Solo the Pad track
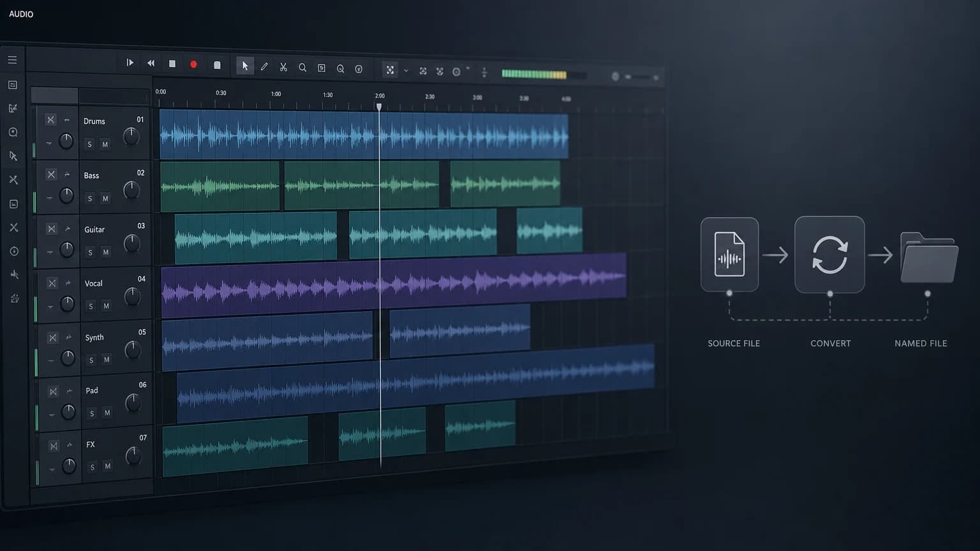 click(x=92, y=413)
